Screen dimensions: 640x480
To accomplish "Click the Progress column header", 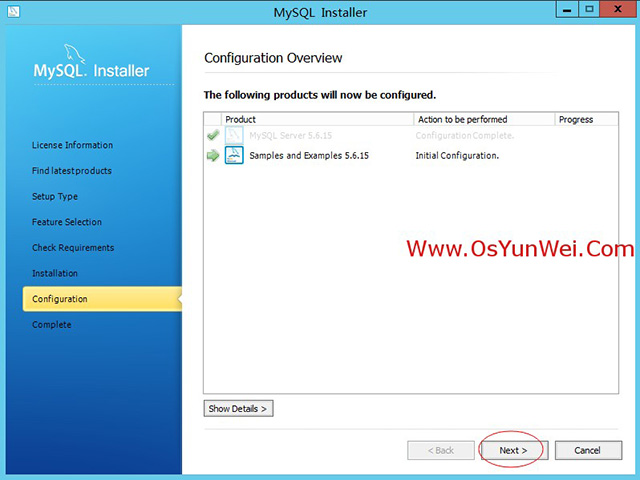I will click(576, 119).
